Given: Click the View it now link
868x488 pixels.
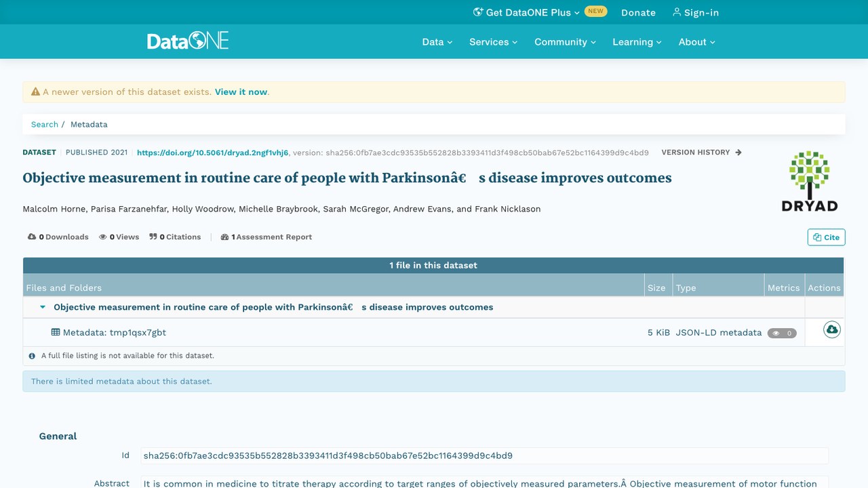Looking at the screenshot, I should pos(241,91).
